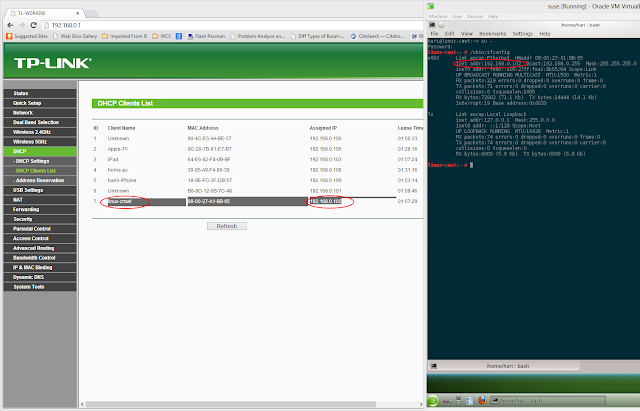Open the Parental Control menu
640x411 pixels.
(40, 229)
